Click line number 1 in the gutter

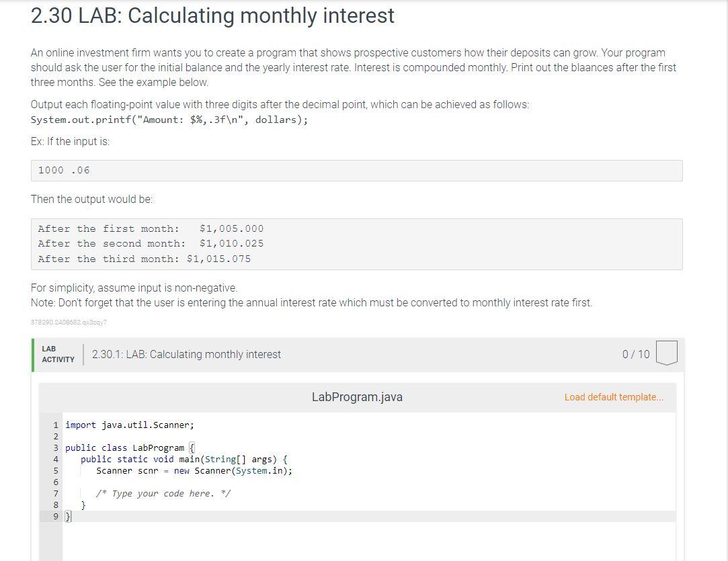coord(54,425)
